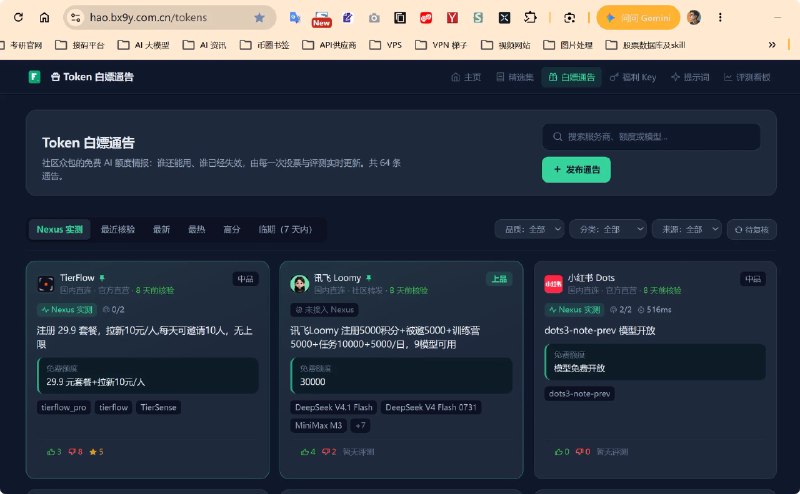Go to 主页 in the site navigation
Viewport: 800px width, 494px height.
(466, 77)
